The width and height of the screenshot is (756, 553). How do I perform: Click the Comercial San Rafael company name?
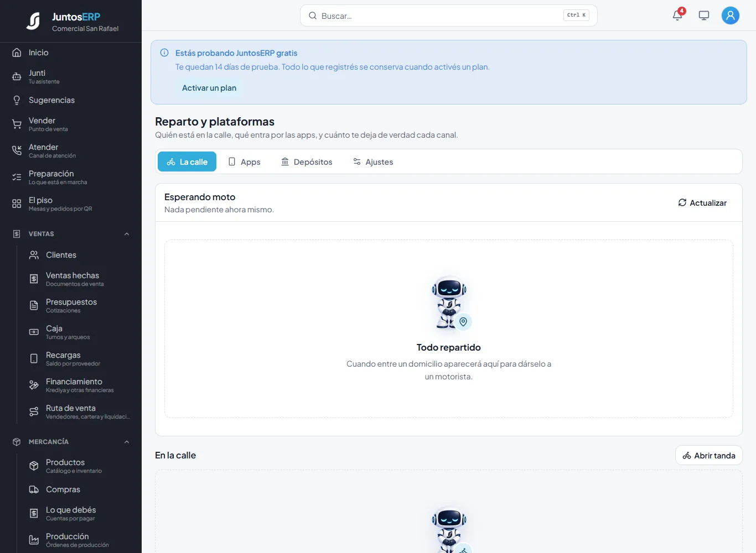[x=85, y=29]
